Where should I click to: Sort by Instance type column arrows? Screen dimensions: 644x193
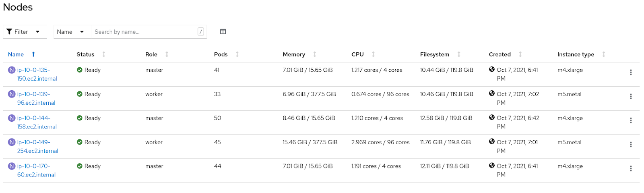(604, 54)
